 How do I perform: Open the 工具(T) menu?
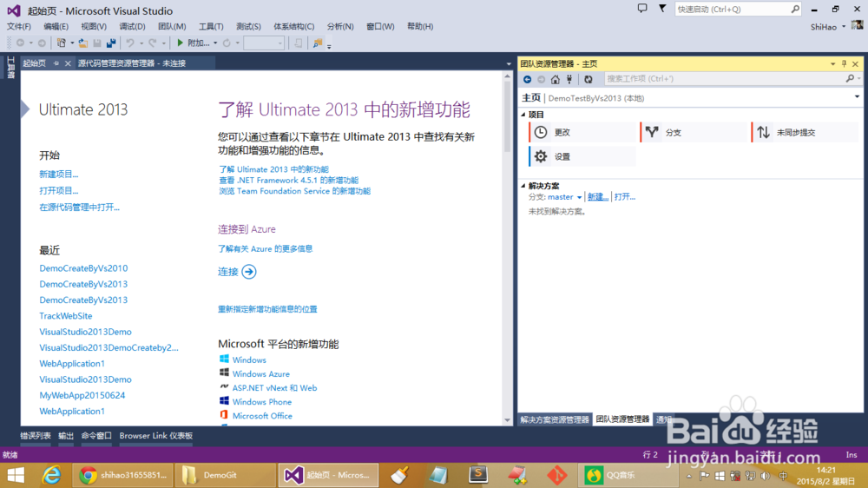tap(211, 27)
